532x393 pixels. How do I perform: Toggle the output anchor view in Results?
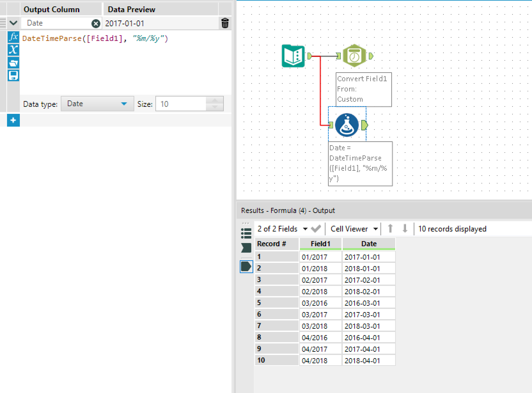pyautogui.click(x=246, y=266)
